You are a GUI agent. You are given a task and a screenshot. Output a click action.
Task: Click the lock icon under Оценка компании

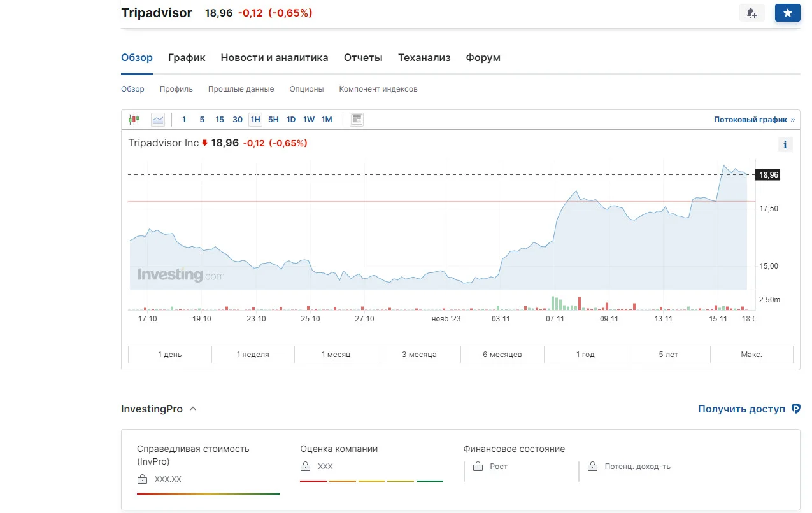point(305,467)
